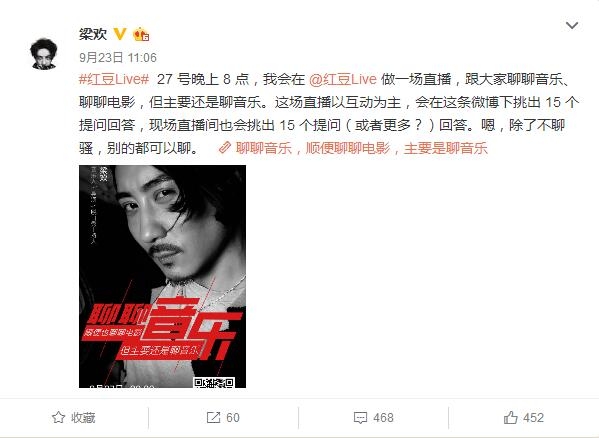Open the post options chevron menu
599x438 pixels.
pos(571,26)
